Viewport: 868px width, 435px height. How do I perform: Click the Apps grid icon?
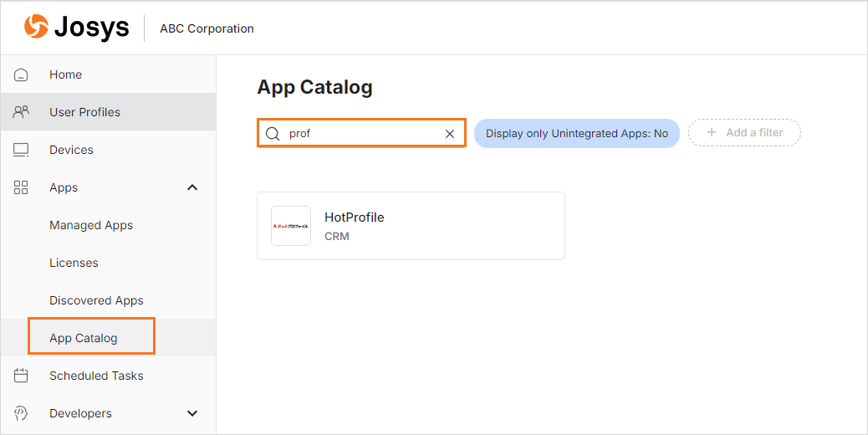coord(21,187)
